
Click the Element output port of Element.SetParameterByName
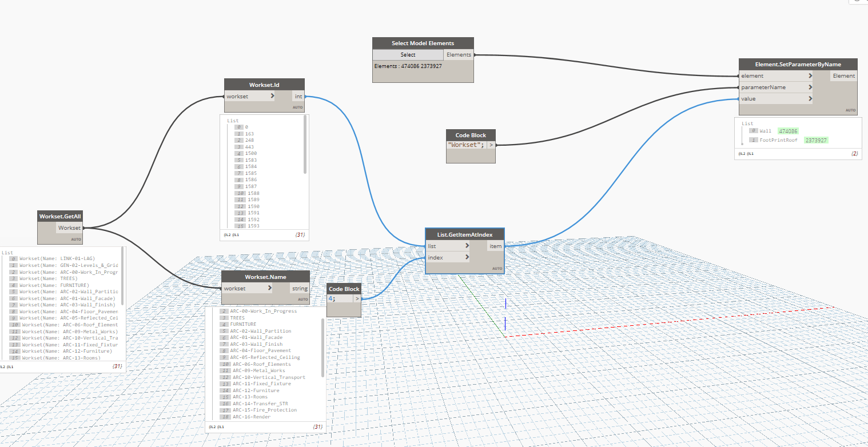pyautogui.click(x=844, y=75)
